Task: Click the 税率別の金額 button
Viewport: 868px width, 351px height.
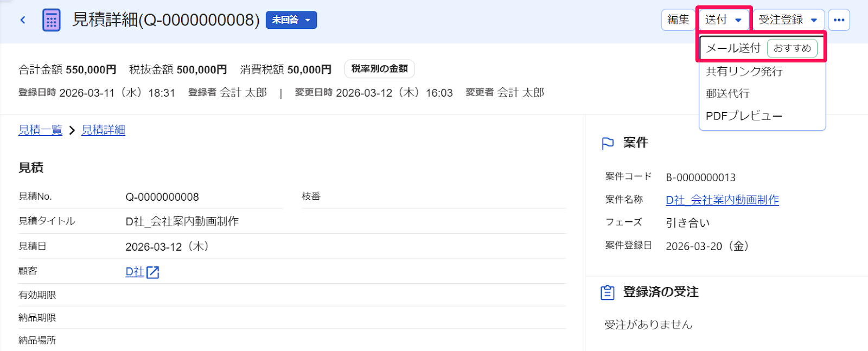Action: pyautogui.click(x=380, y=69)
